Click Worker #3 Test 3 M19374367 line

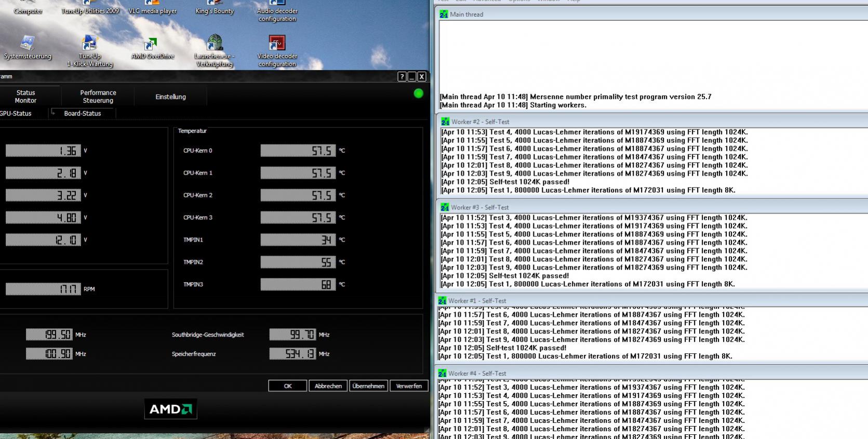(594, 218)
